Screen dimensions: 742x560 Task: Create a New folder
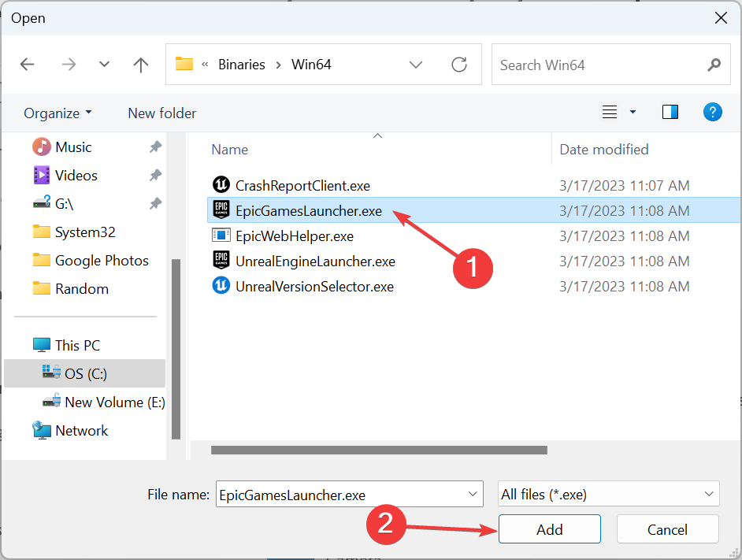(x=161, y=113)
